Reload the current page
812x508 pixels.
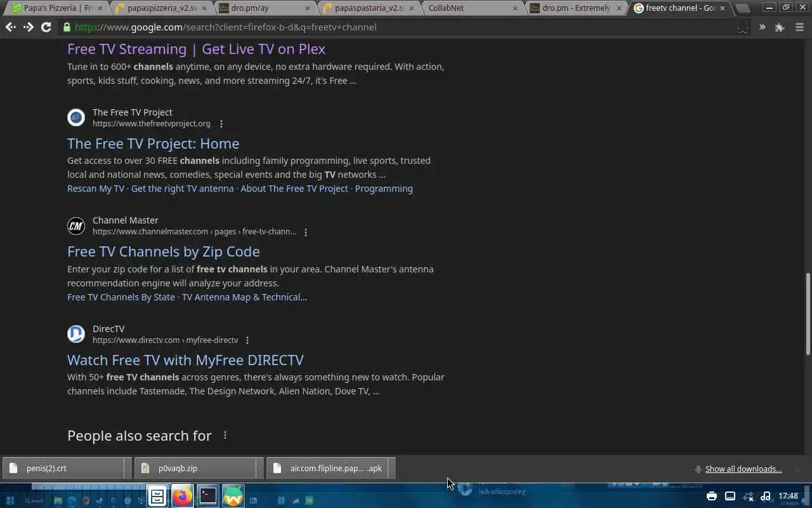pyautogui.click(x=46, y=27)
